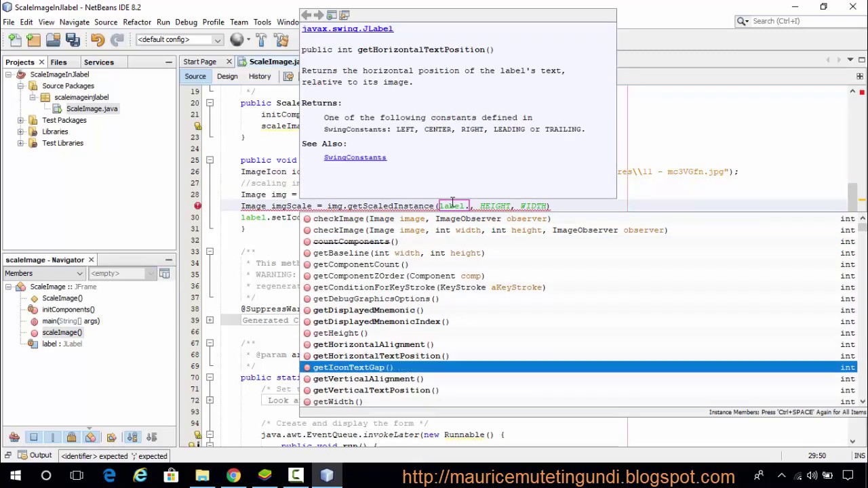Open the Refactor menu
Image resolution: width=868 pixels, height=488 pixels.
[137, 22]
